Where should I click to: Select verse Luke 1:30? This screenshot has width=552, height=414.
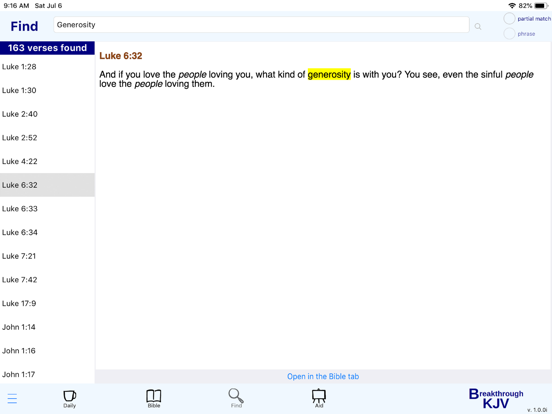[47, 90]
